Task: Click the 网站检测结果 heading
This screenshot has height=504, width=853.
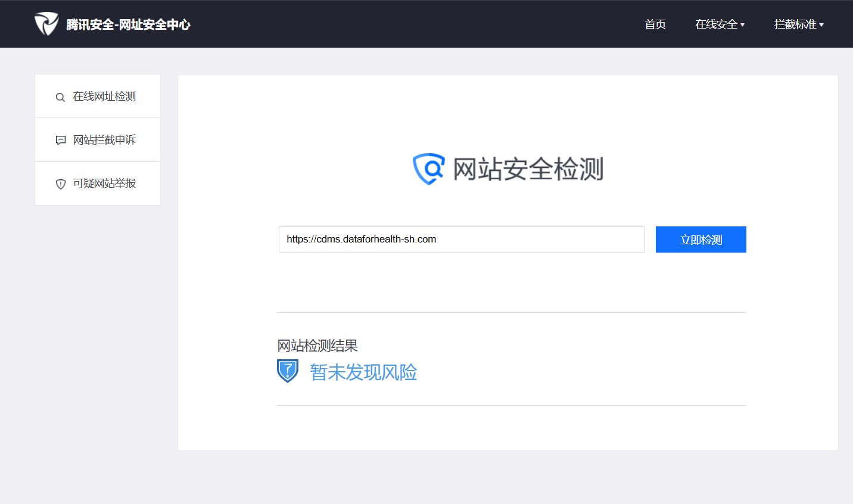Action: [317, 346]
